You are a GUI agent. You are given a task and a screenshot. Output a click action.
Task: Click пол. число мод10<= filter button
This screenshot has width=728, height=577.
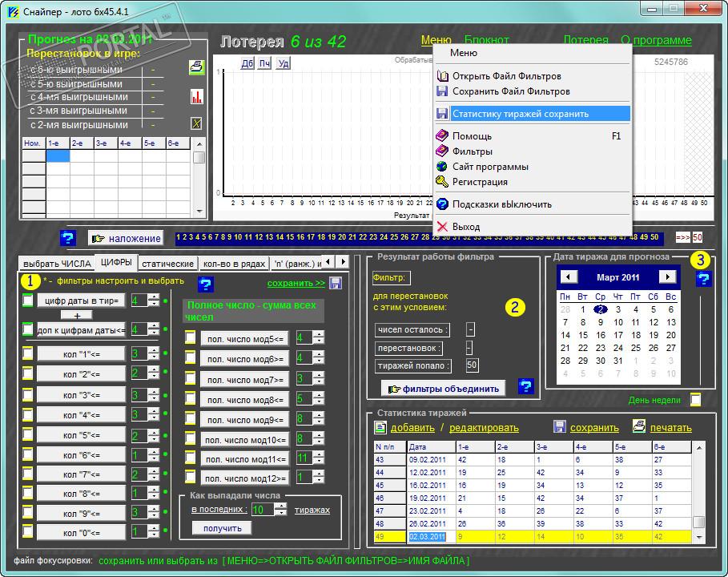[x=245, y=439]
